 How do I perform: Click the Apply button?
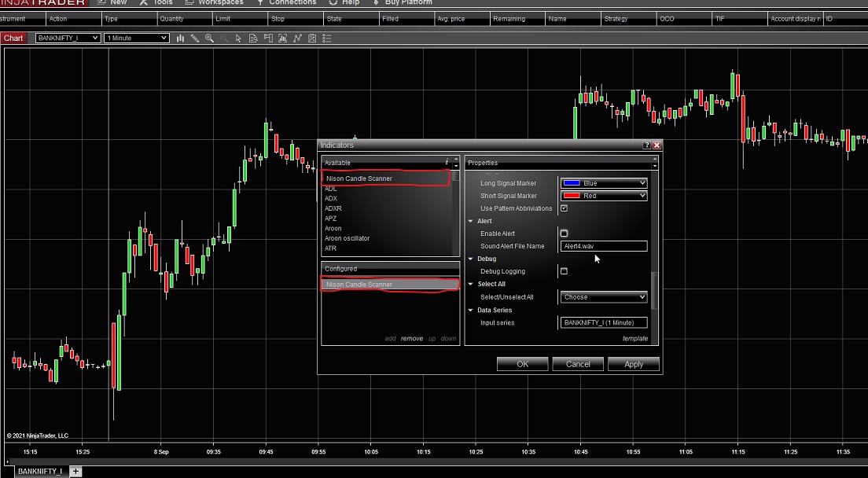(633, 364)
